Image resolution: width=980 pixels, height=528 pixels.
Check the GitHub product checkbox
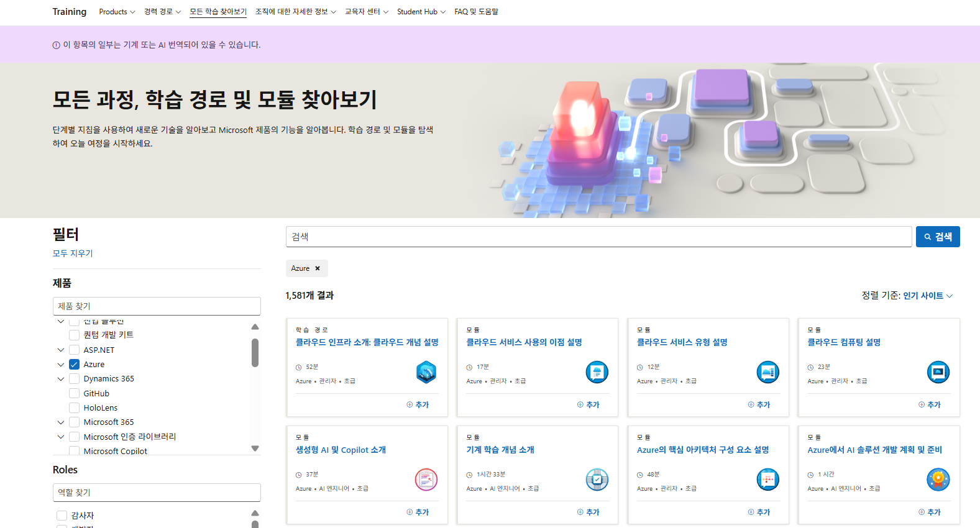click(x=75, y=393)
